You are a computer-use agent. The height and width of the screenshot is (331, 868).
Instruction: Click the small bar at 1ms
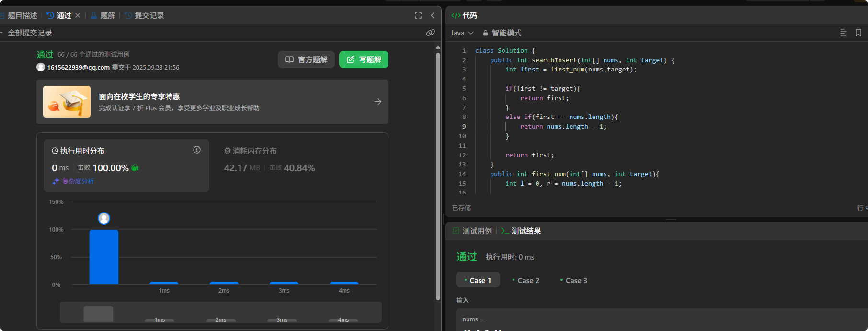[164, 283]
